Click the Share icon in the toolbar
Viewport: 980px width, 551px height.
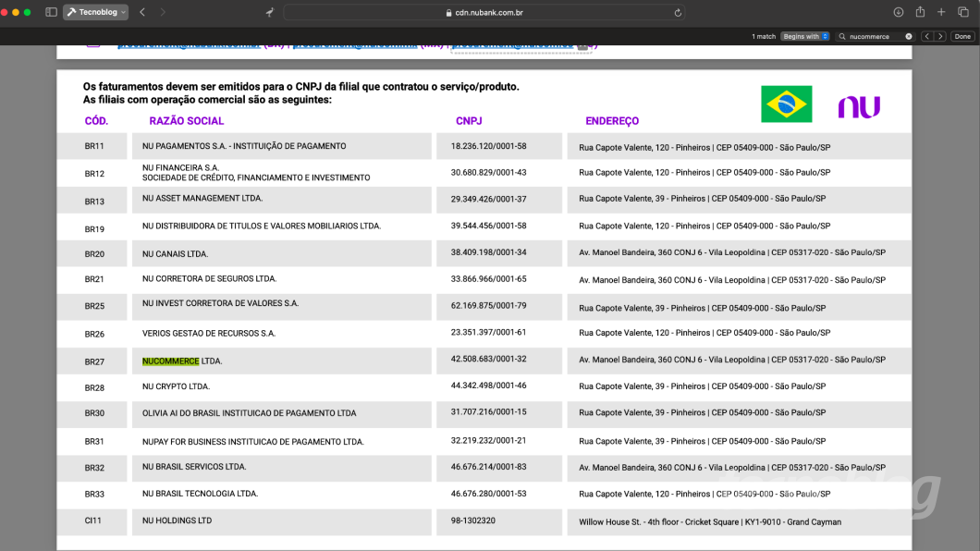pyautogui.click(x=920, y=12)
